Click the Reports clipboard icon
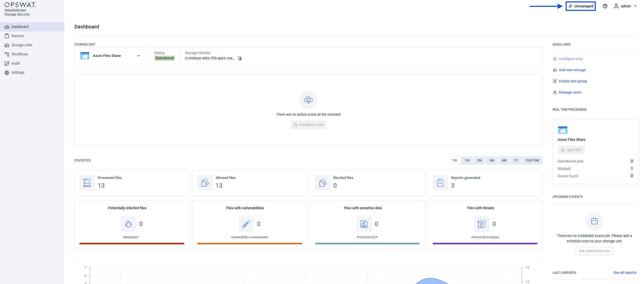Viewport: 644px width, 284px height. pyautogui.click(x=7, y=36)
